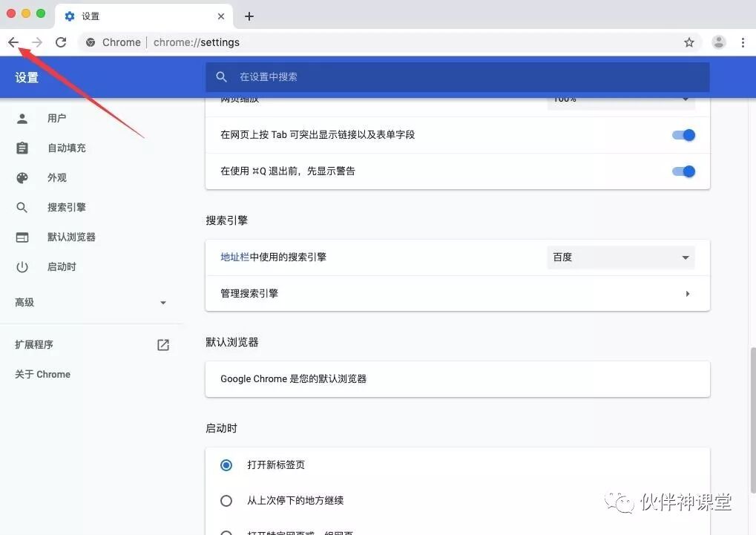Viewport: 756px width, 535px height.
Task: Click the address bar showing chrome://settings
Action: tap(389, 42)
